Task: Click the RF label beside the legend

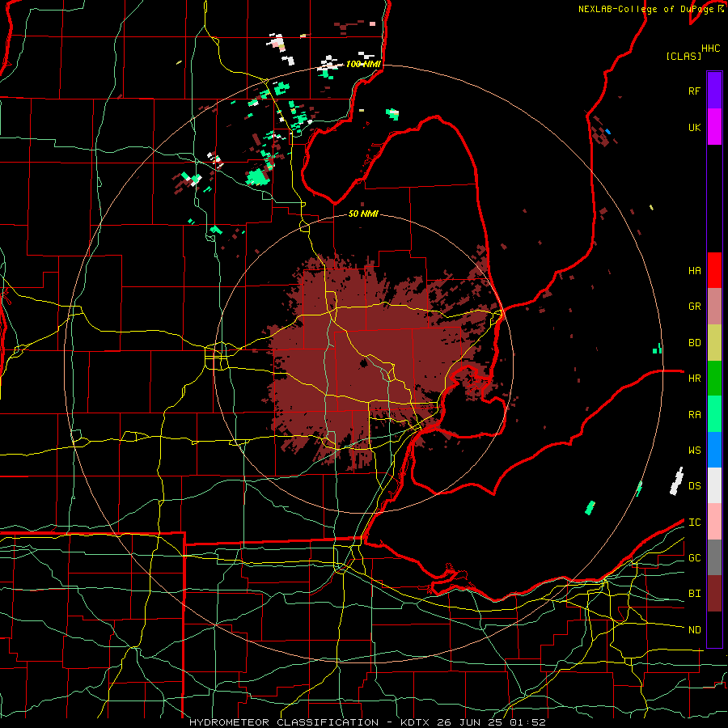Action: 694,91
